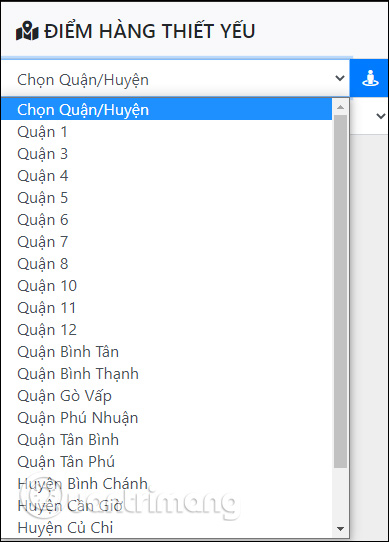The height and width of the screenshot is (542, 389).
Task: Pick Quận Bình Tân district
Action: coord(167,352)
